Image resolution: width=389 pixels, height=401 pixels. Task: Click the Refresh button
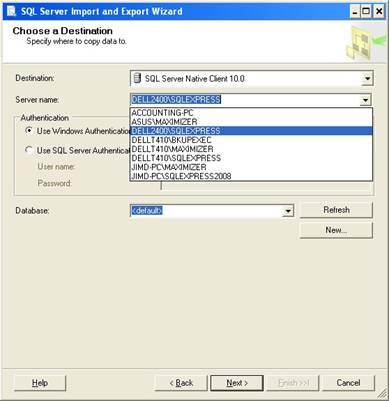(336, 210)
